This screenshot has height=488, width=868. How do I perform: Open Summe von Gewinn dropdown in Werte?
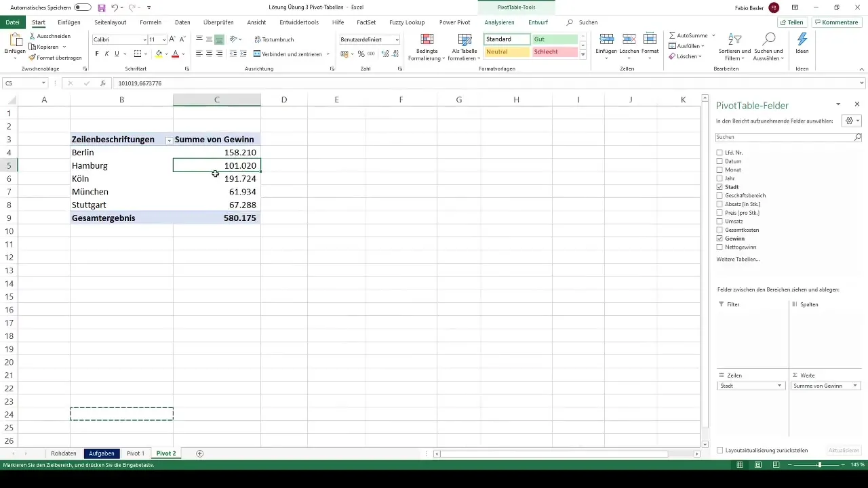tap(855, 386)
